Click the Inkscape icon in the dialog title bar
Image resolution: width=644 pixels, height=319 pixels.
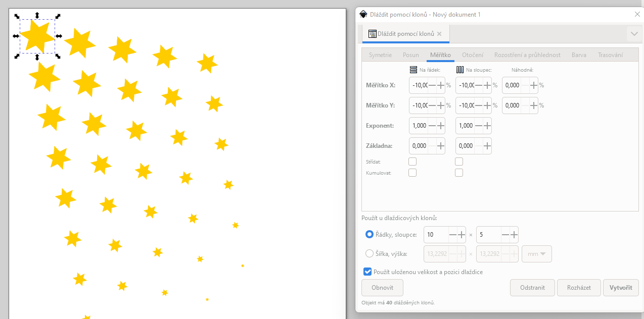click(x=363, y=14)
